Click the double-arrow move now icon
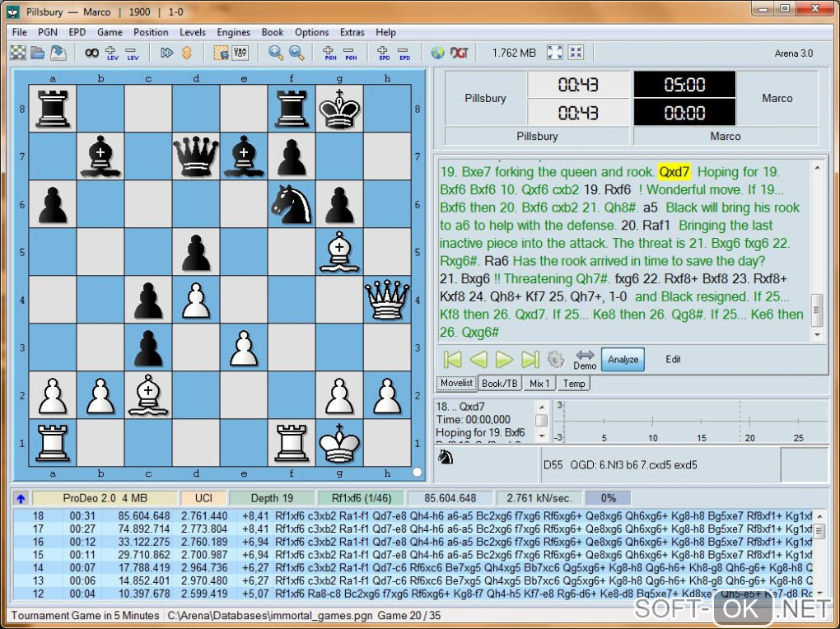The image size is (840, 629). tap(166, 53)
